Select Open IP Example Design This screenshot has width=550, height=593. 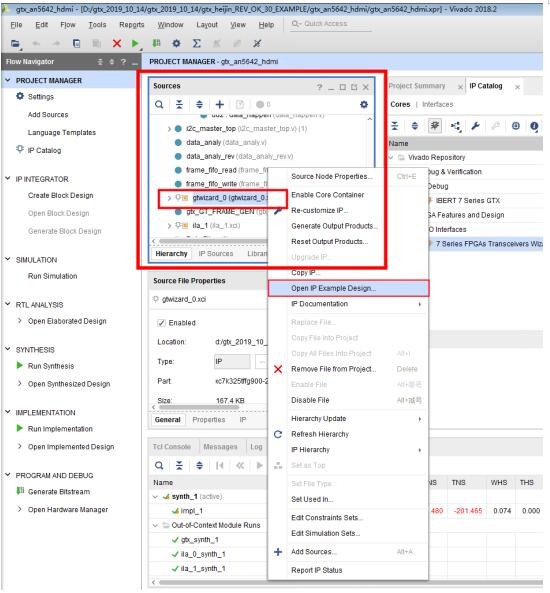tap(348, 289)
